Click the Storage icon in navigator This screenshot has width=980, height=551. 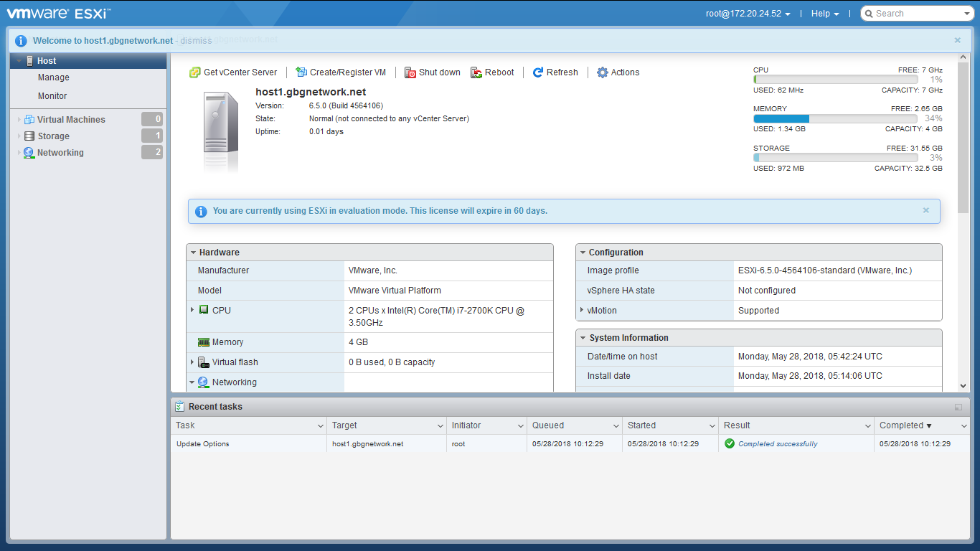[29, 136]
